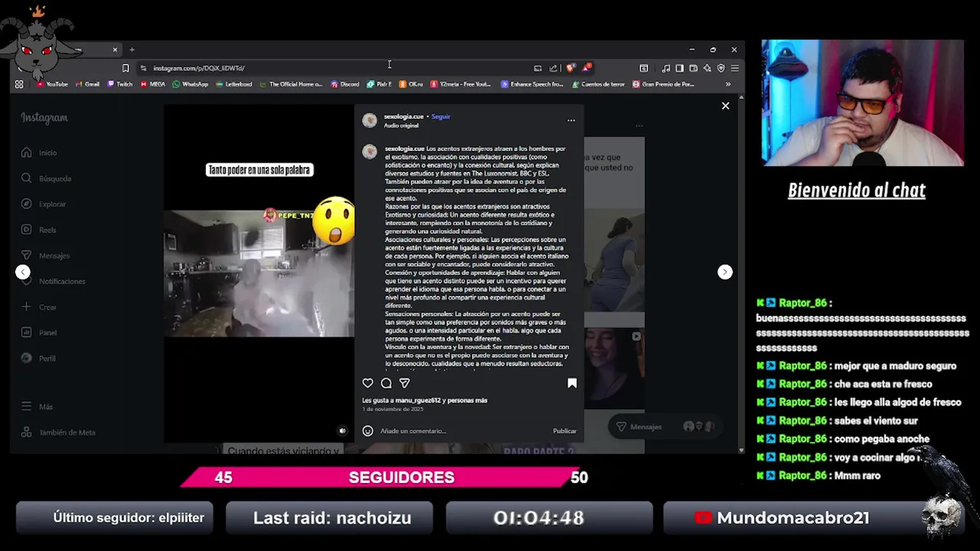The width and height of the screenshot is (980, 551).
Task: Follow sexologia.cue with the Seguir link
Action: [x=441, y=116]
